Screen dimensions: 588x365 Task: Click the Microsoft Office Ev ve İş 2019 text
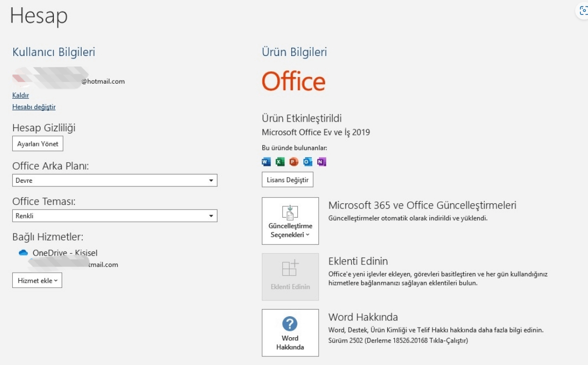click(316, 132)
